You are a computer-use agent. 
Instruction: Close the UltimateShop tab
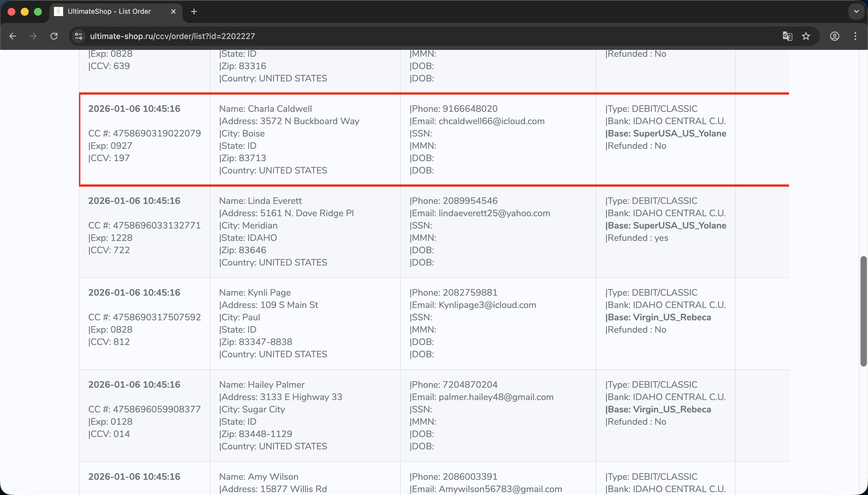click(173, 11)
